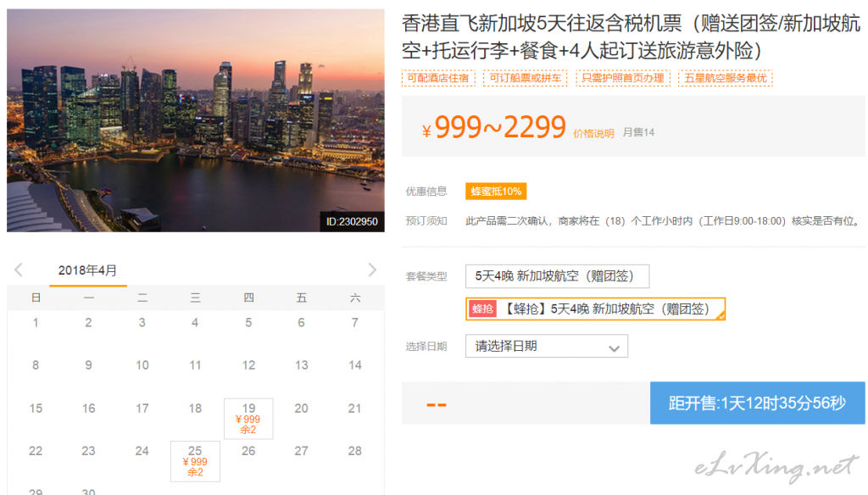Go to the previous calendar month
Viewport: 868px width, 495px height.
19,270
